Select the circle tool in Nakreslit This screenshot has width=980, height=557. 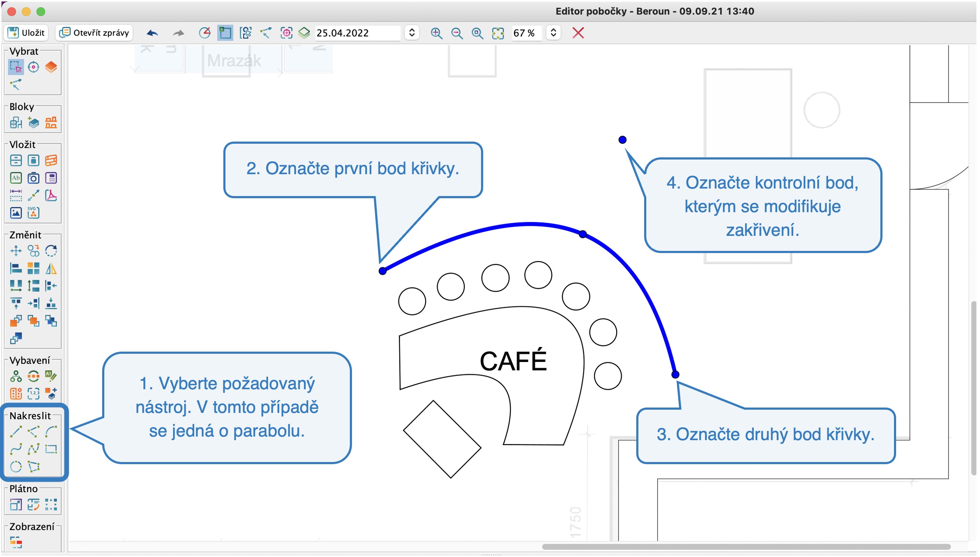16,467
